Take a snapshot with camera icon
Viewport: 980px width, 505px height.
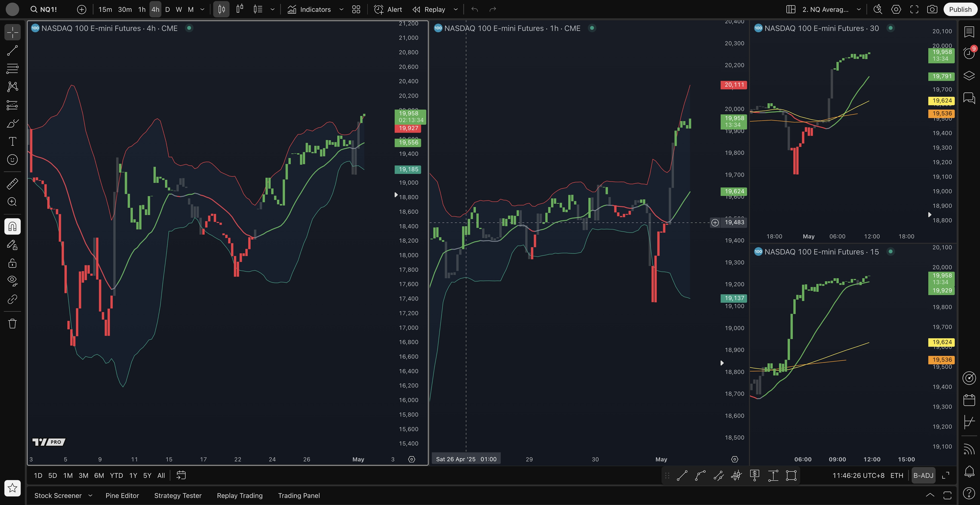coord(932,9)
